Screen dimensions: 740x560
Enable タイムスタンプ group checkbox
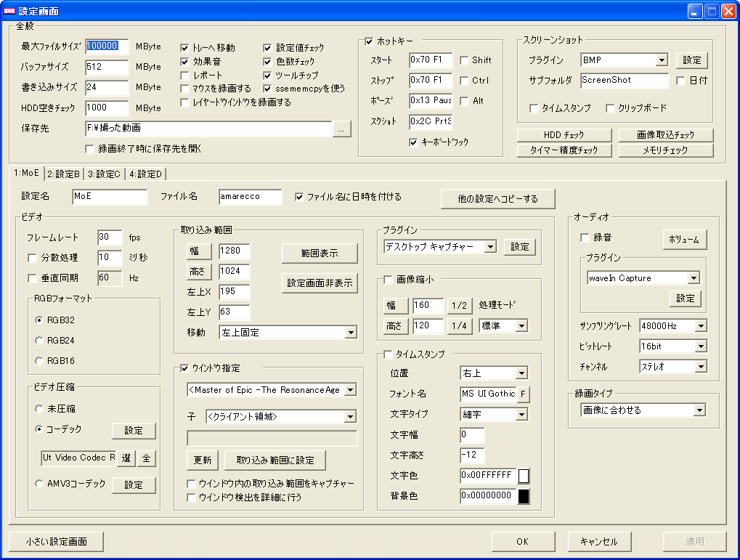388,354
